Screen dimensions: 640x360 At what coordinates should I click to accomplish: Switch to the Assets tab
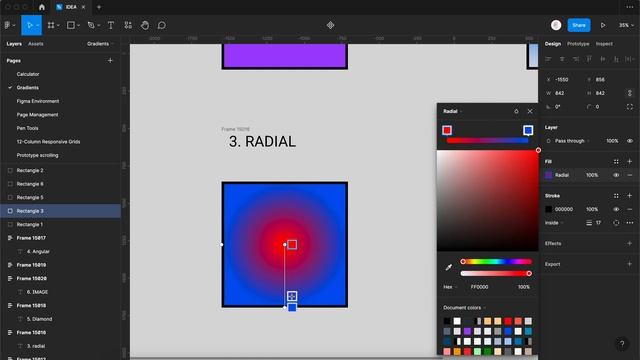[36, 44]
